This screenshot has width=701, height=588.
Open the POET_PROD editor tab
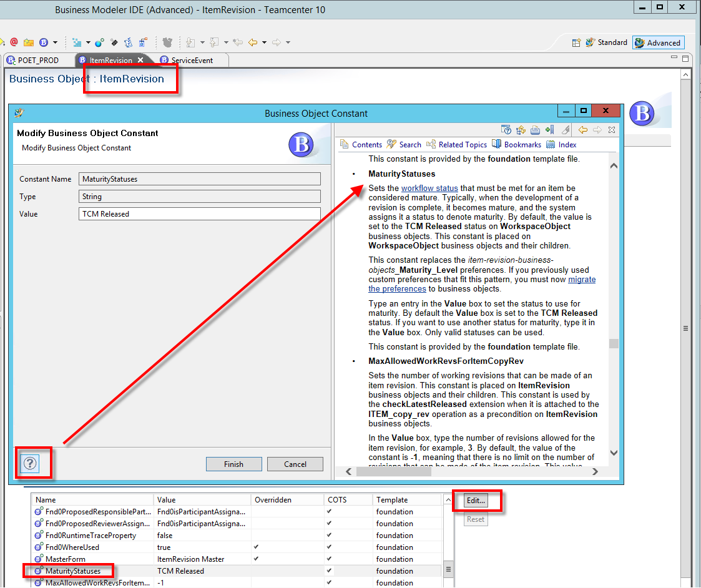point(32,61)
